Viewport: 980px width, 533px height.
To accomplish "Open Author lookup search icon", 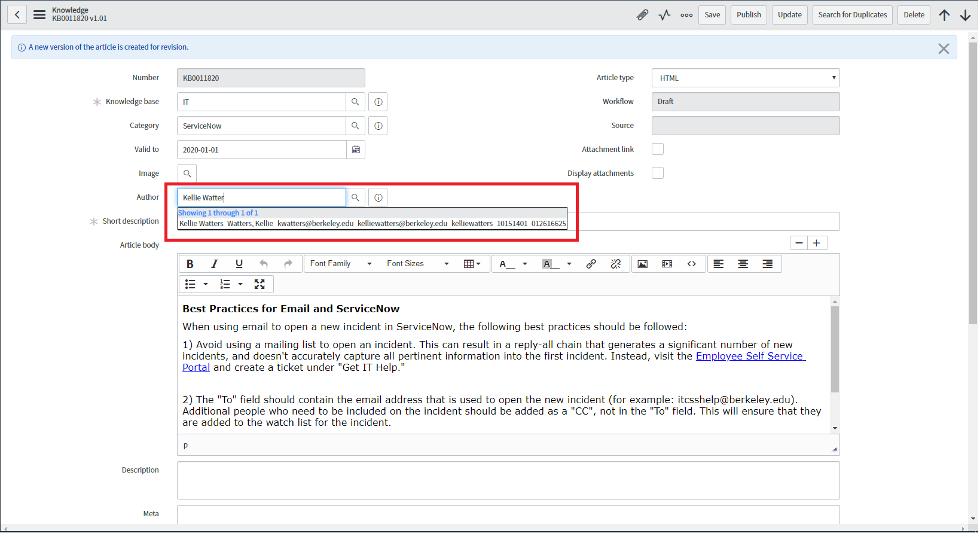I will pos(355,197).
